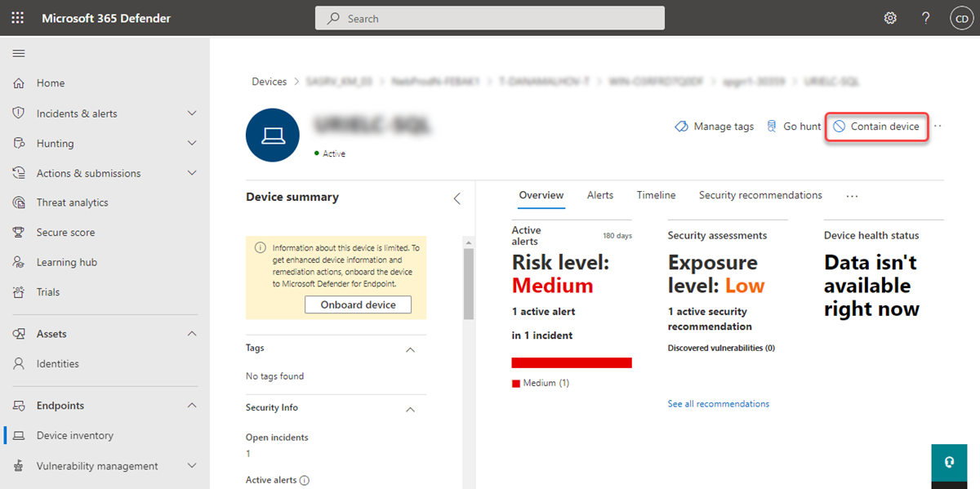This screenshot has width=980, height=489.
Task: Collapse the Security Info section
Action: pyautogui.click(x=412, y=407)
